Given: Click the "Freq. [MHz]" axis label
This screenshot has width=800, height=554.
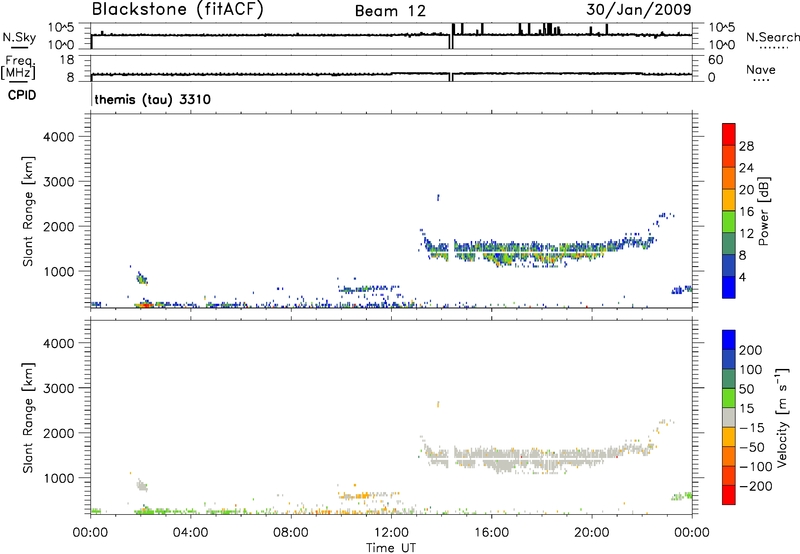Looking at the screenshot, I should (19, 67).
